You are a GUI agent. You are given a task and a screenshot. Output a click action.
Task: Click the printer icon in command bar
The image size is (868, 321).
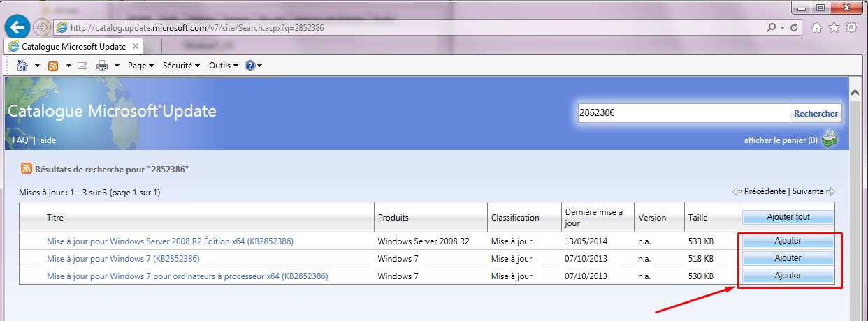101,66
